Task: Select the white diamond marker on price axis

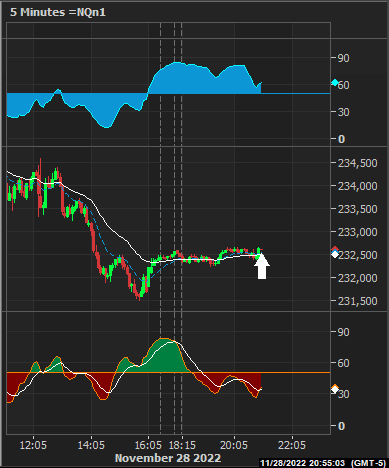Action: (335, 255)
